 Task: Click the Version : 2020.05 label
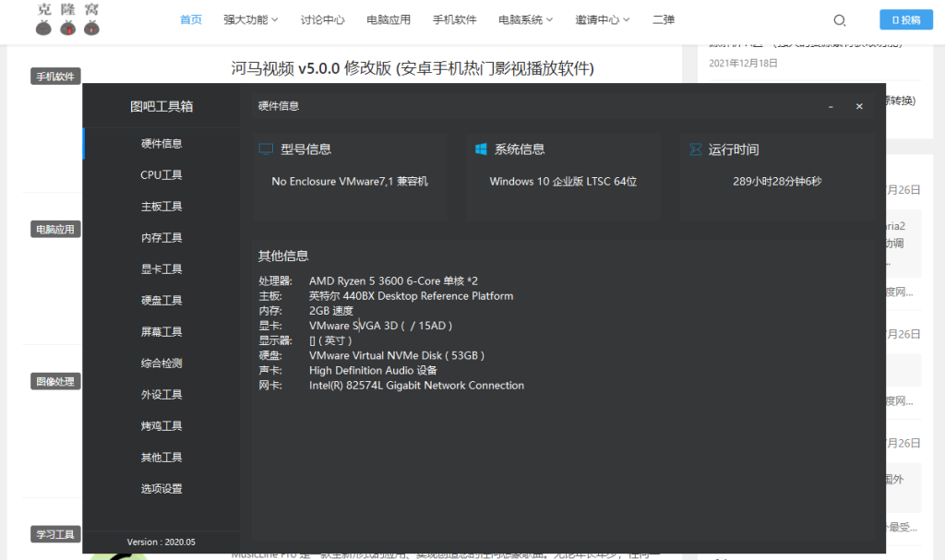161,542
